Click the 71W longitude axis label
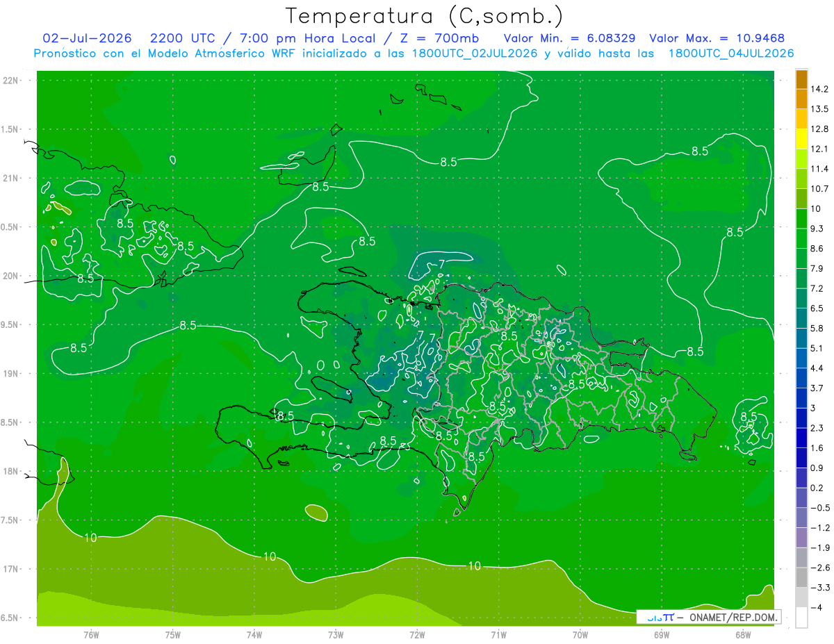This screenshot has height=644, width=834. click(498, 634)
